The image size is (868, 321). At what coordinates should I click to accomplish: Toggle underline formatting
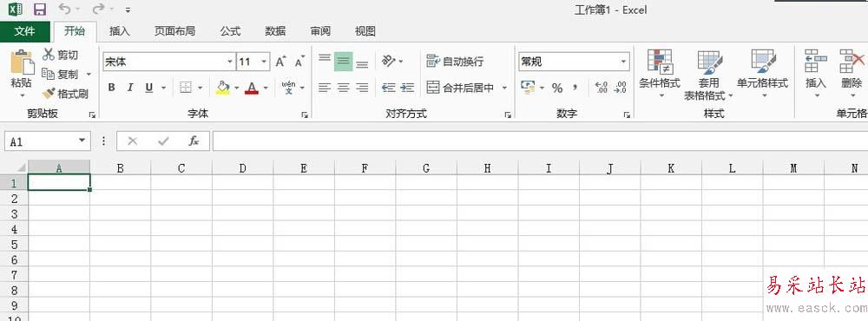click(149, 88)
